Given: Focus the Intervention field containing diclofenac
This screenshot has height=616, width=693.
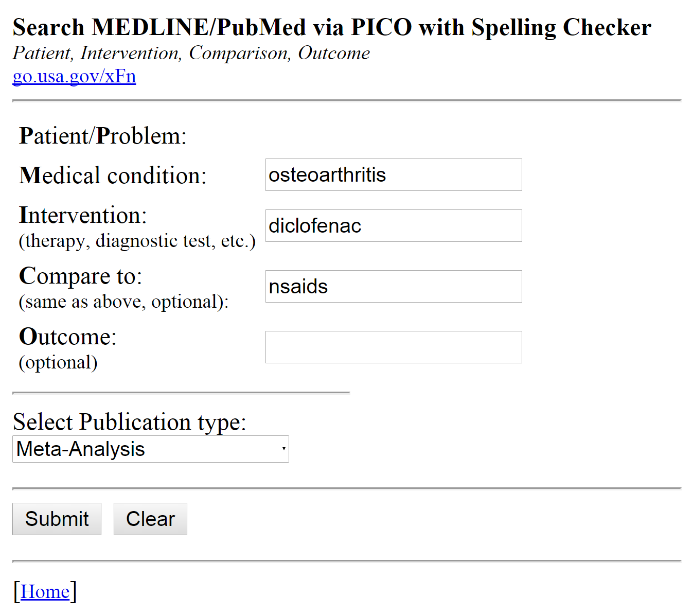Looking at the screenshot, I should click(393, 226).
